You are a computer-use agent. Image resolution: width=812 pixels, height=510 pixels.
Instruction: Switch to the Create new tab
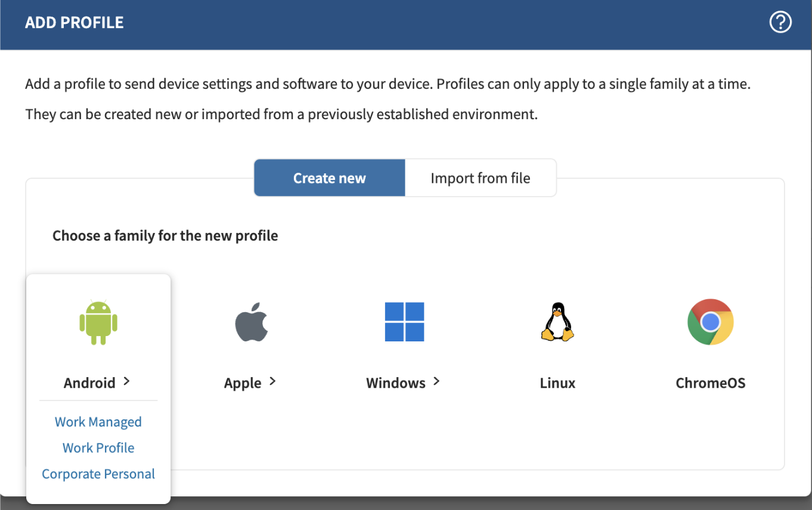pyautogui.click(x=330, y=178)
